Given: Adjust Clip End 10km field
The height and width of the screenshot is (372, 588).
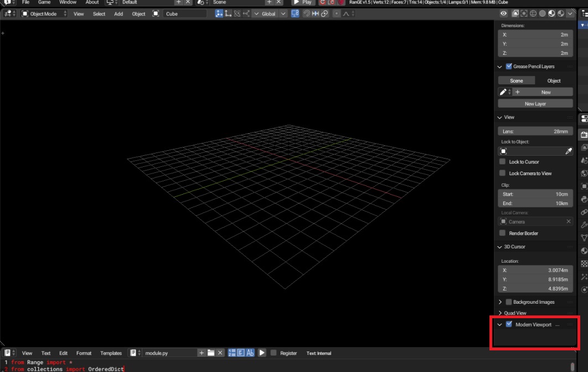Looking at the screenshot, I should 535,203.
